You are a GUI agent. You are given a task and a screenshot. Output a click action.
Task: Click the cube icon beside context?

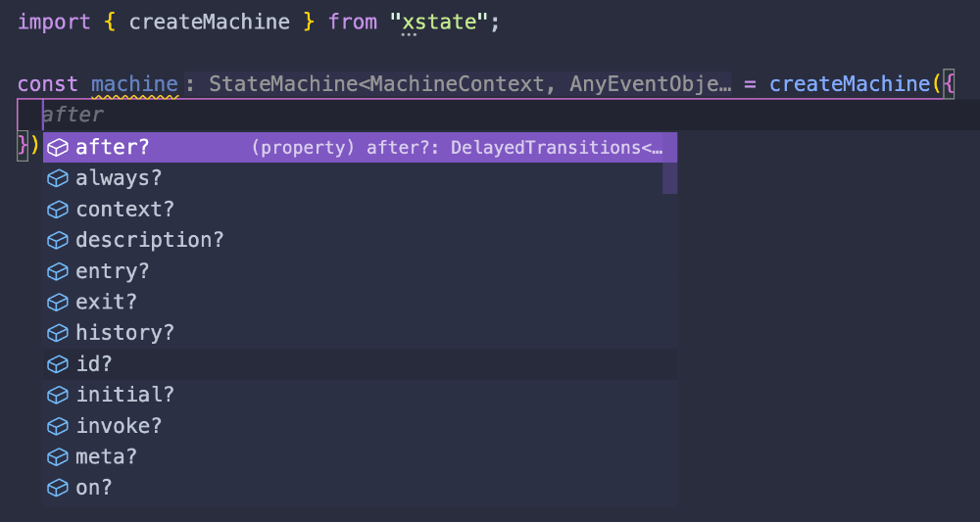pyautogui.click(x=59, y=210)
